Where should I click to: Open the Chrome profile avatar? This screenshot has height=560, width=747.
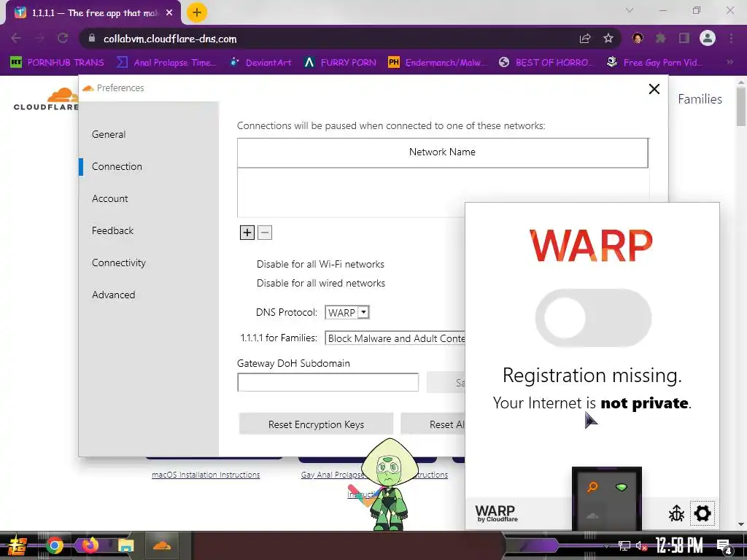pos(708,38)
